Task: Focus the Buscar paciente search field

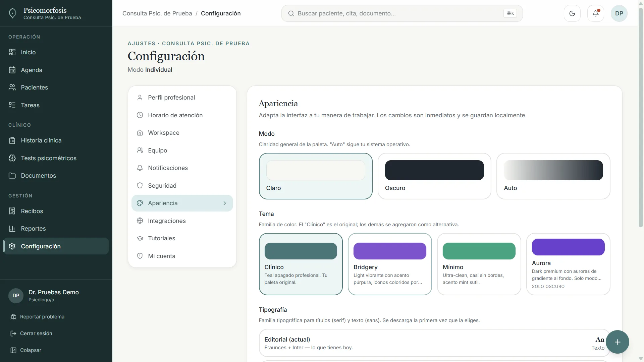Action: [402, 13]
